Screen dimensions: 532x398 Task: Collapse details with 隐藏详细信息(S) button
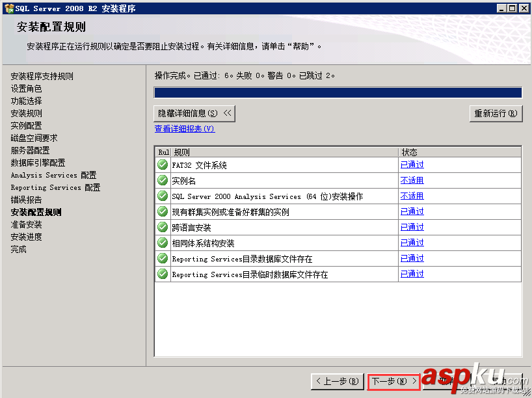[194, 113]
